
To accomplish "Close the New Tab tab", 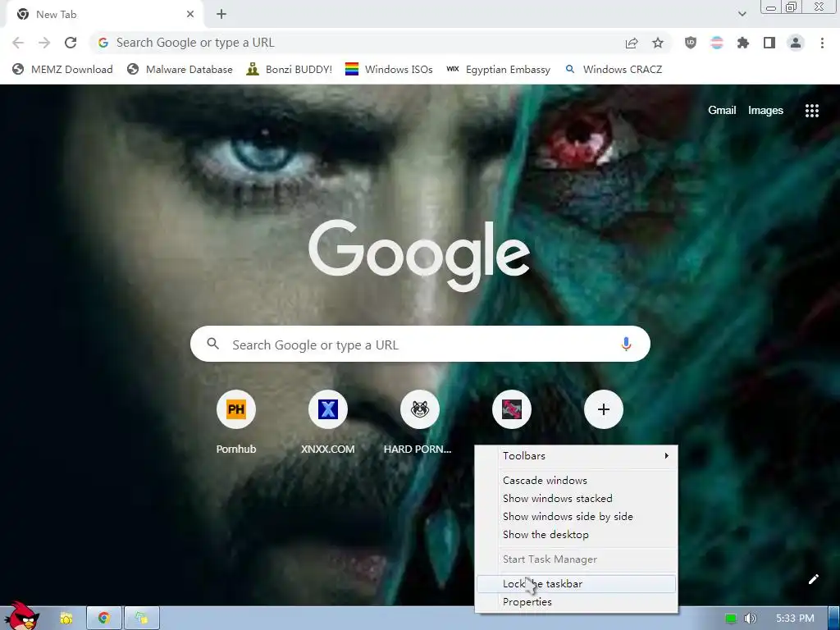I will (x=190, y=15).
